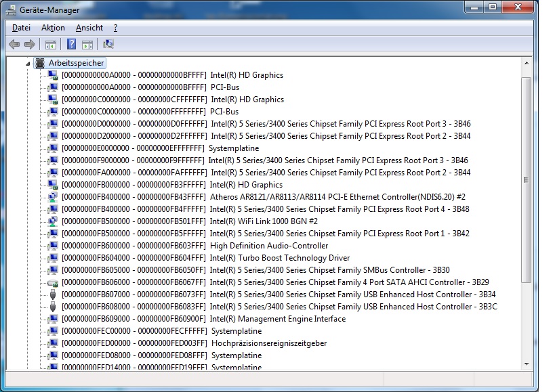This screenshot has height=392, width=555.
Task: Select Systemplatine row at FED08000
Action: [x=162, y=355]
